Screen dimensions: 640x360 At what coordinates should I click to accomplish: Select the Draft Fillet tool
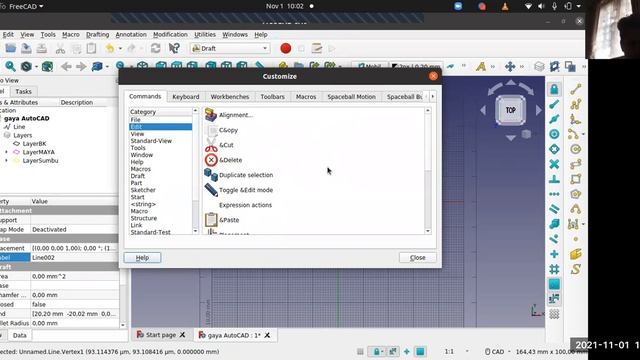[576, 119]
